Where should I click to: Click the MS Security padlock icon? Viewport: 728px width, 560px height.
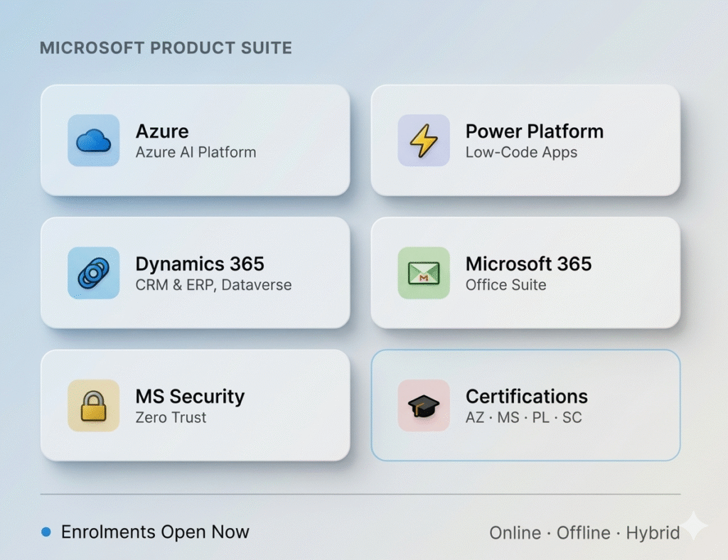point(93,406)
